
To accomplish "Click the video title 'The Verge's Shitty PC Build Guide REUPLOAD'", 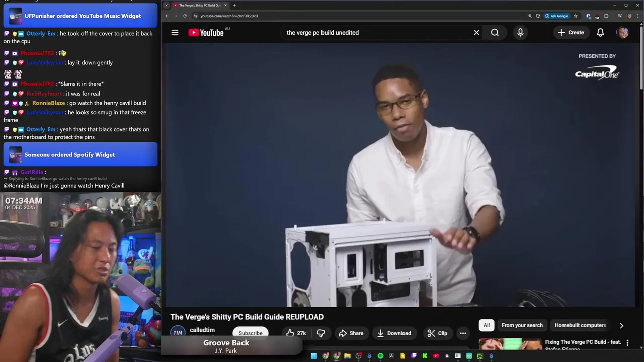I will (x=247, y=317).
